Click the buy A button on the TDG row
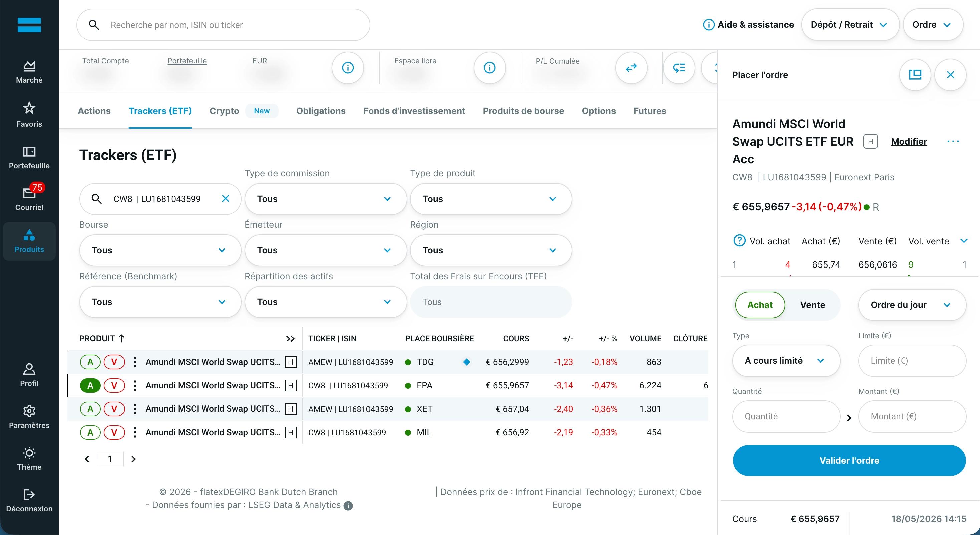 click(x=90, y=362)
